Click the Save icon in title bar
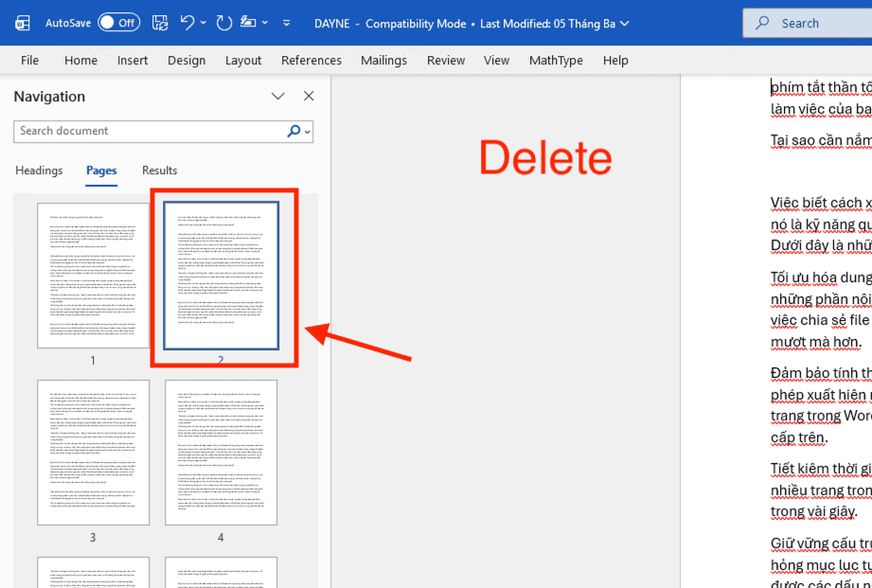This screenshot has width=872, height=588. click(160, 23)
